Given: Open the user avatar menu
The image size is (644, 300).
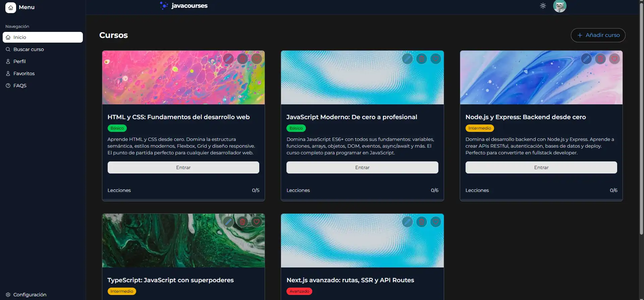Looking at the screenshot, I should tap(559, 6).
